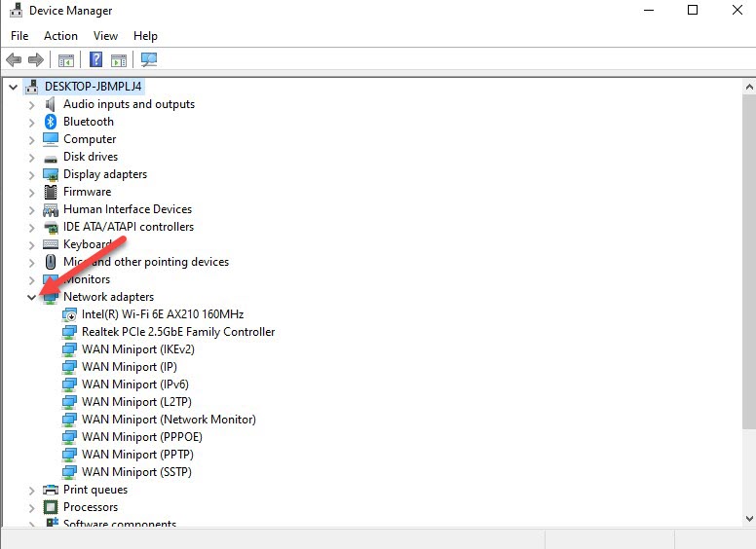Open the File menu
Image resolution: width=756 pixels, height=549 pixels.
(19, 36)
